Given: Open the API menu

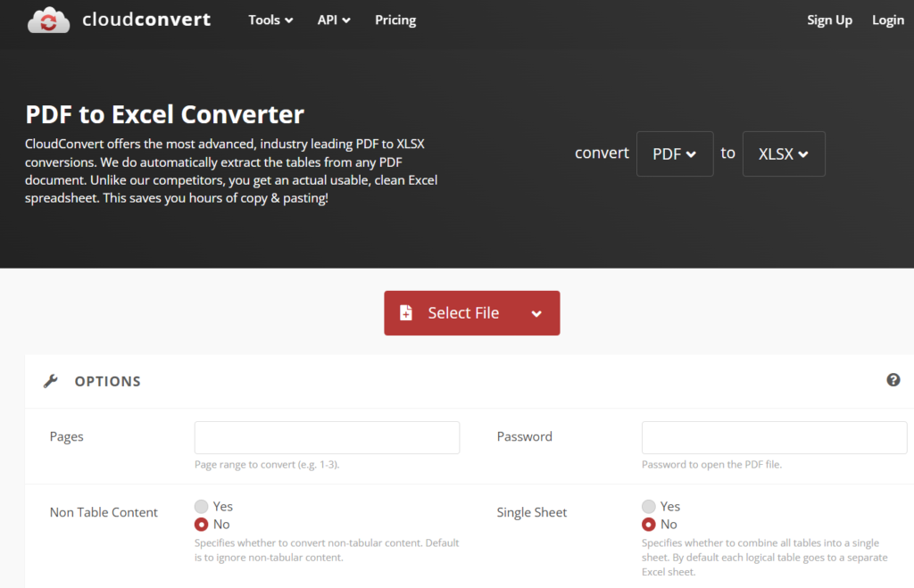Looking at the screenshot, I should click(333, 20).
